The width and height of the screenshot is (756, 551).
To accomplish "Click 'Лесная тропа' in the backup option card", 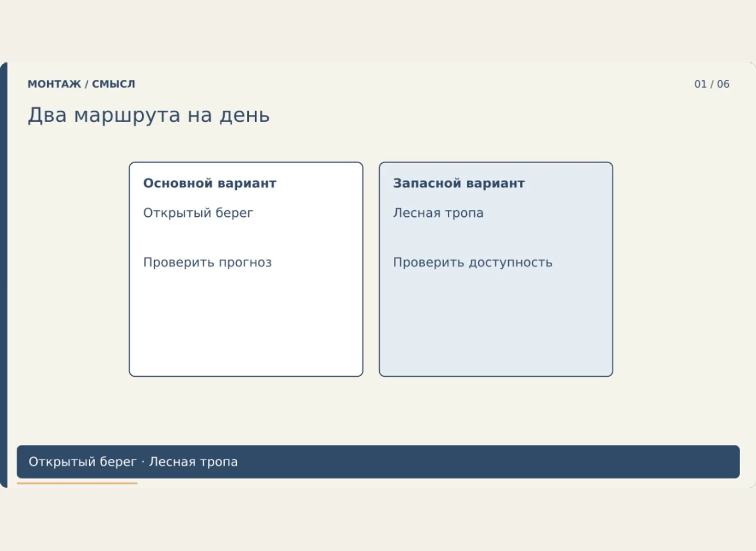I will 438,213.
